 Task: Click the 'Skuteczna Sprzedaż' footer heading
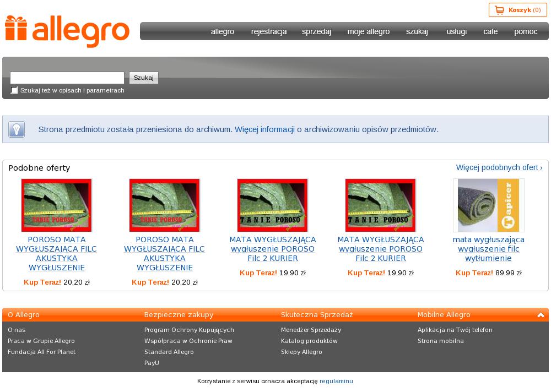point(317,315)
